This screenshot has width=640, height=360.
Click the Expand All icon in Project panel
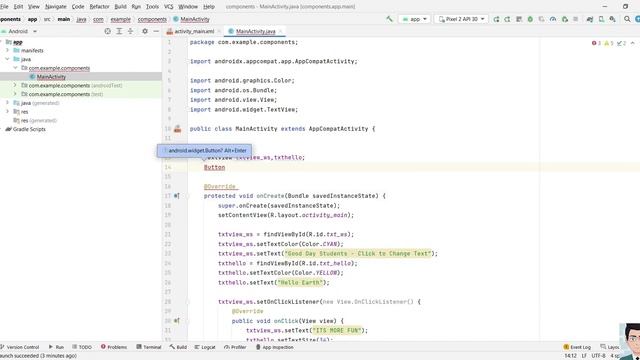[x=119, y=31]
